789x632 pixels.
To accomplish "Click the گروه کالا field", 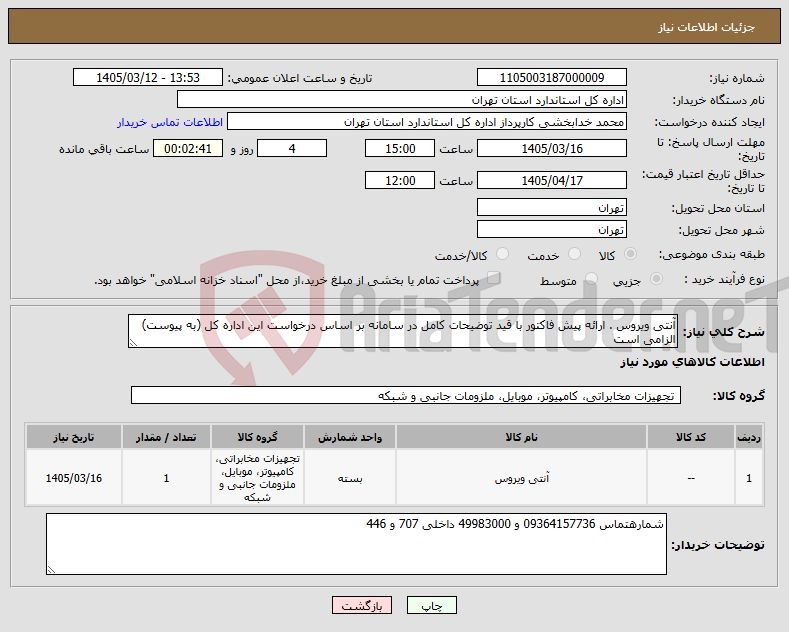I will click(x=406, y=396).
